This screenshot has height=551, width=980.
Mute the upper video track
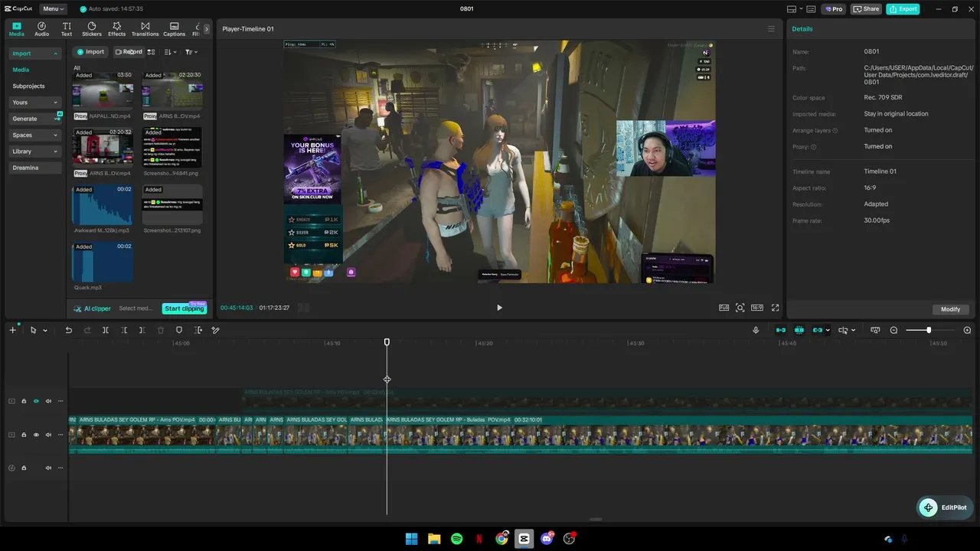tap(48, 401)
